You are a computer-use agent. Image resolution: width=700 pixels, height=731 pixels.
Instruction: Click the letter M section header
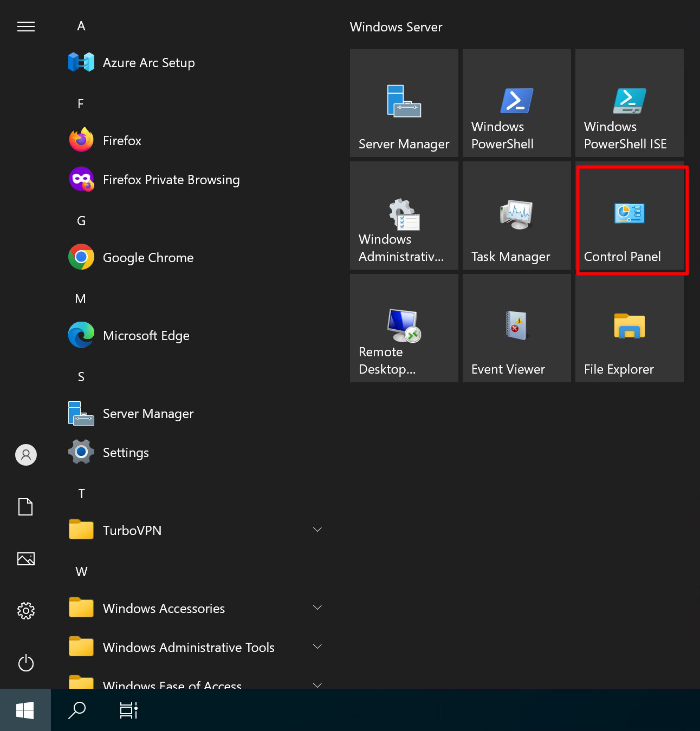coord(81,299)
